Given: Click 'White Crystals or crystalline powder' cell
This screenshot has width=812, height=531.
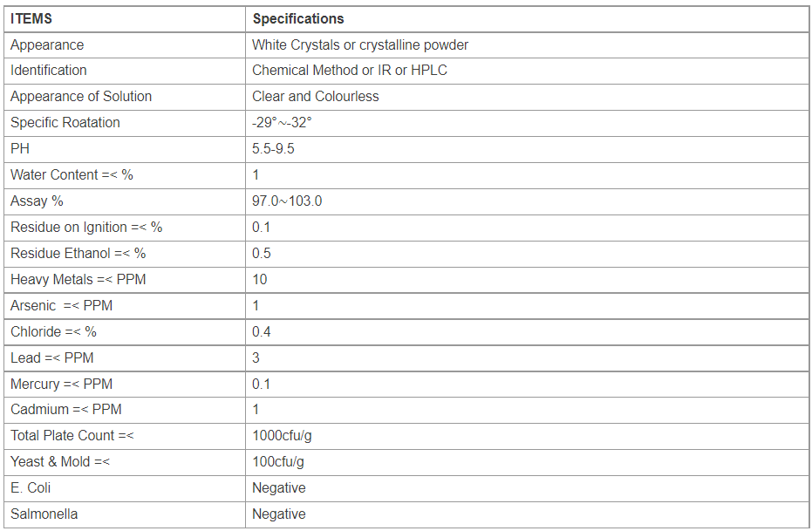Looking at the screenshot, I should tap(527, 45).
